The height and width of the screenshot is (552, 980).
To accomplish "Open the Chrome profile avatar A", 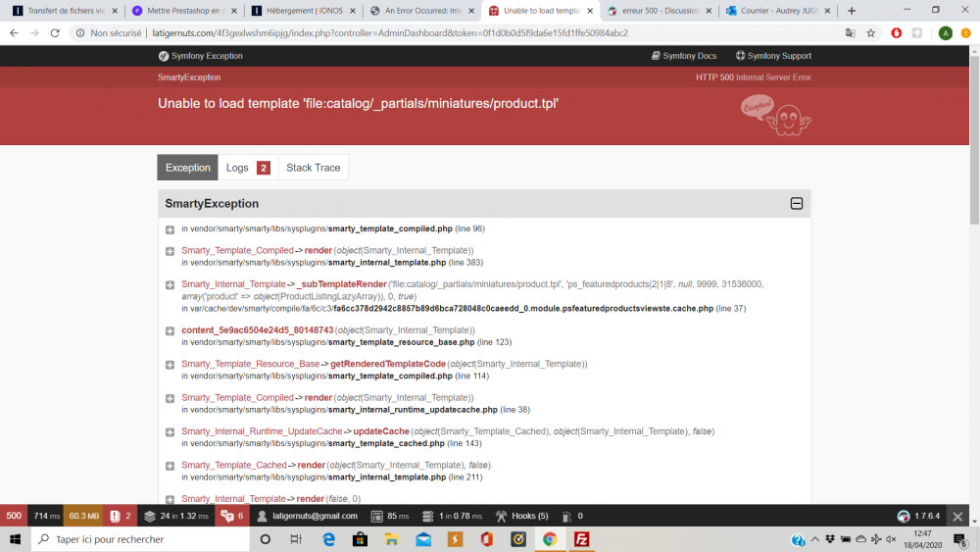I will coord(946,33).
